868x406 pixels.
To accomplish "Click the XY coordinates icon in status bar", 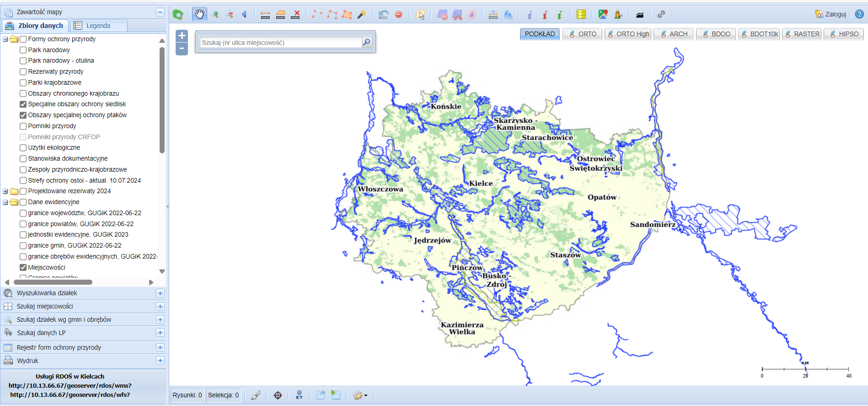I will (x=299, y=395).
